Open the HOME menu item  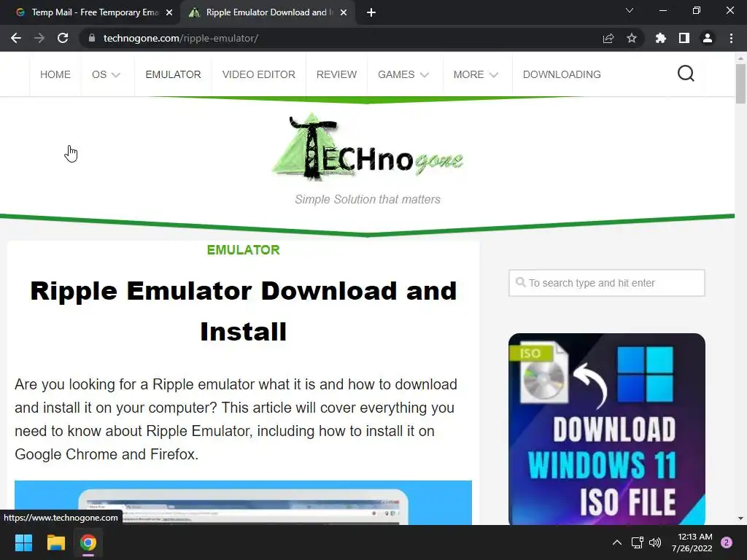55,74
